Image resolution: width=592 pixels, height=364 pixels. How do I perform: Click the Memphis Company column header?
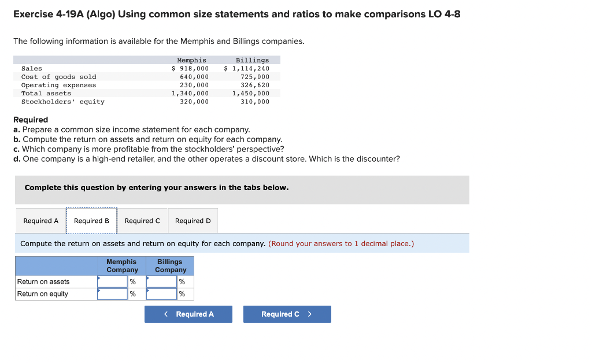121,266
